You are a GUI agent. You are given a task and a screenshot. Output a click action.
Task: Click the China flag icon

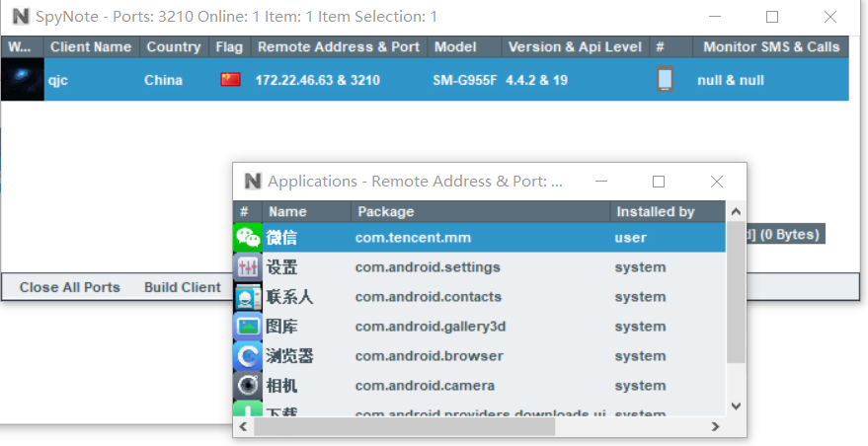pyautogui.click(x=230, y=80)
